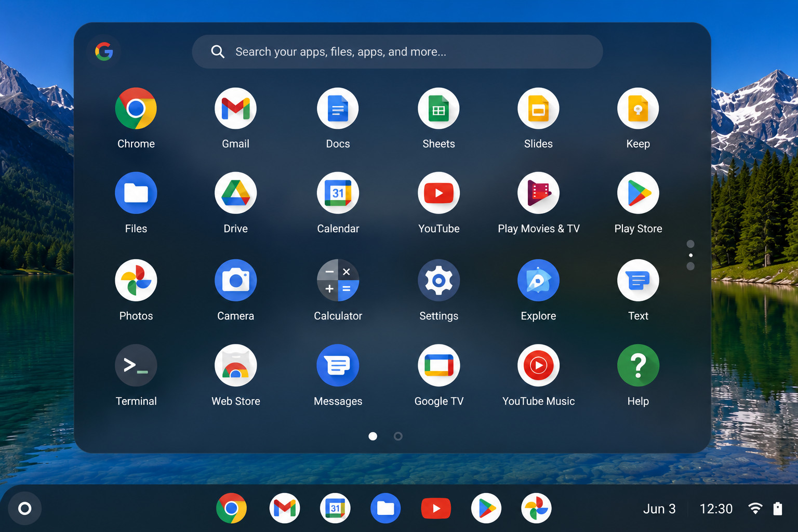Switch to second launcher page dot
Image resolution: width=798 pixels, height=532 pixels.
pos(398,436)
